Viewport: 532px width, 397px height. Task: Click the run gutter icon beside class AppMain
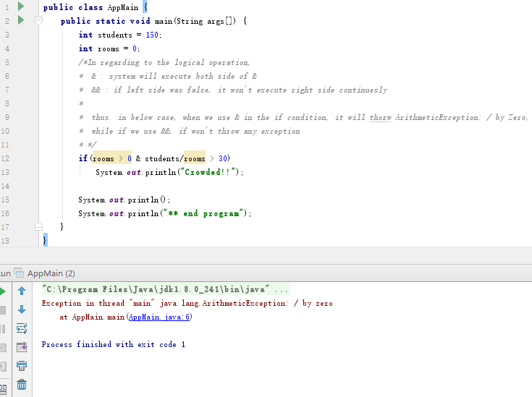pos(21,7)
